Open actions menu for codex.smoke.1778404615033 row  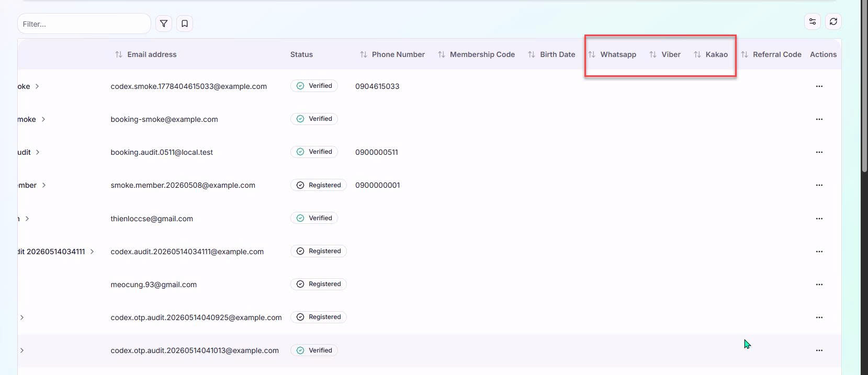coord(819,86)
